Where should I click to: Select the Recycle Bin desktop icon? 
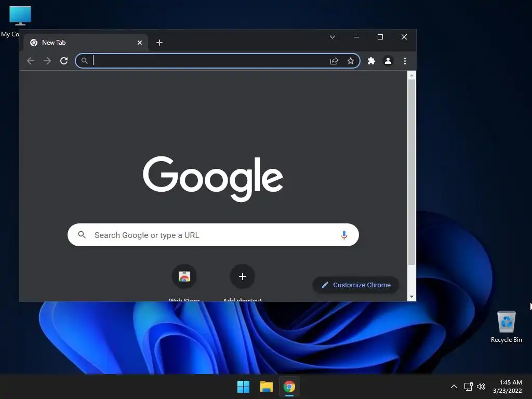tap(506, 327)
